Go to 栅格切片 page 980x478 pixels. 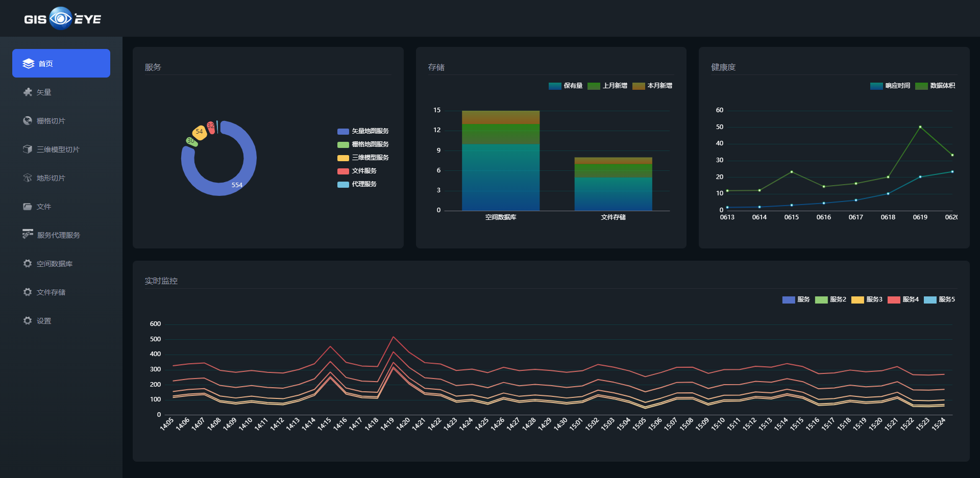pyautogui.click(x=61, y=120)
